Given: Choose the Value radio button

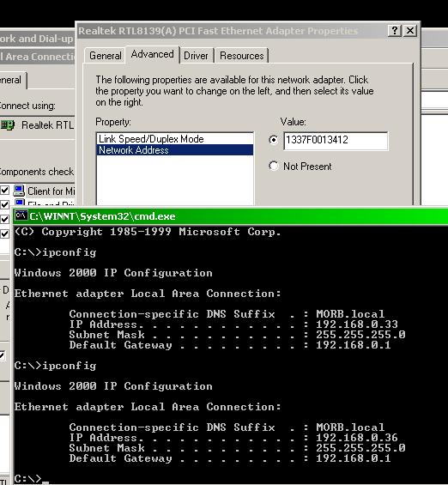Looking at the screenshot, I should pos(274,140).
